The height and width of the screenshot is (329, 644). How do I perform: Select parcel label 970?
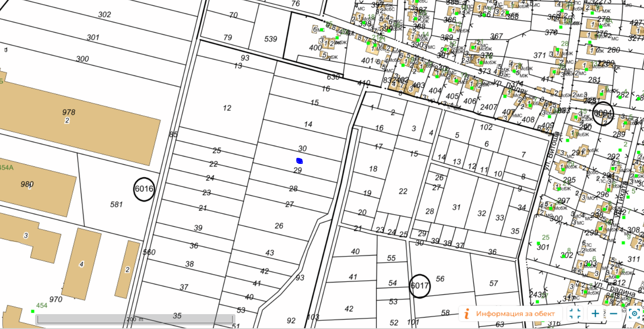point(56,299)
